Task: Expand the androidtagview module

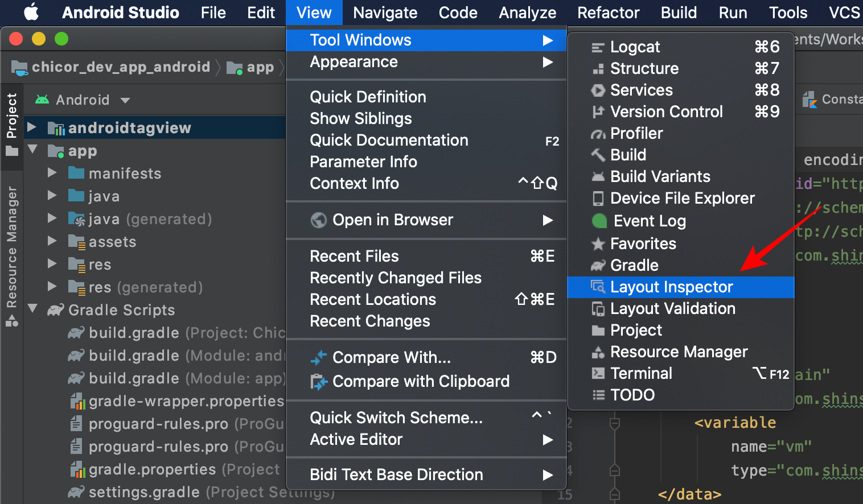Action: pos(32,127)
